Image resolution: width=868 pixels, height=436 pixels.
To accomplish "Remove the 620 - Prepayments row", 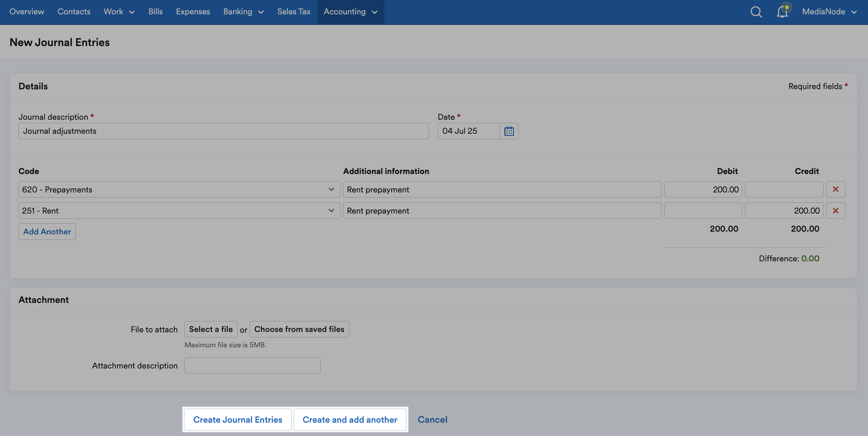I will point(836,189).
